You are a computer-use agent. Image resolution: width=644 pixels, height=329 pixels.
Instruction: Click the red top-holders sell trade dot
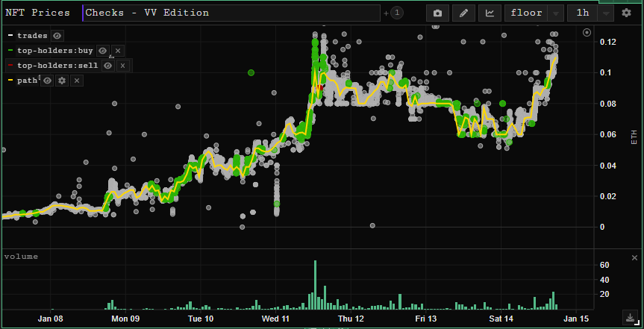320,87
